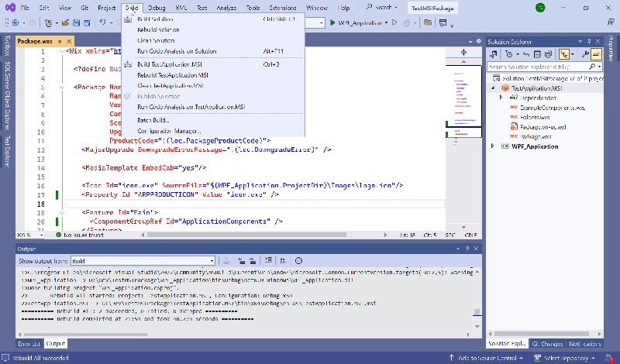Click the Save single-disk icon
This screenshot has width=620, height=364.
tap(76, 23)
